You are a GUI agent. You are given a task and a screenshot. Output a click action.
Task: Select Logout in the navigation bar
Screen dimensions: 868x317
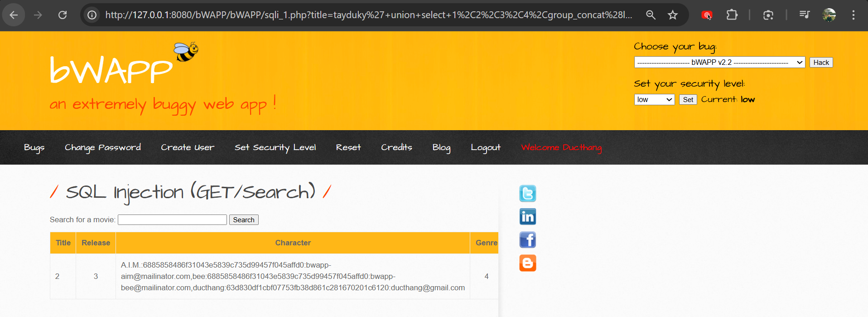coord(485,147)
